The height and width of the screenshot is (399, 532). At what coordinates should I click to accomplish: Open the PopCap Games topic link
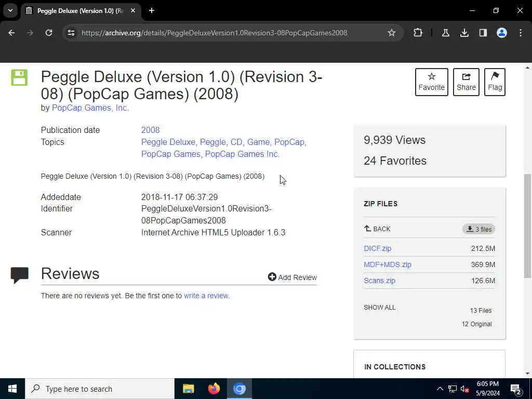[x=170, y=154]
